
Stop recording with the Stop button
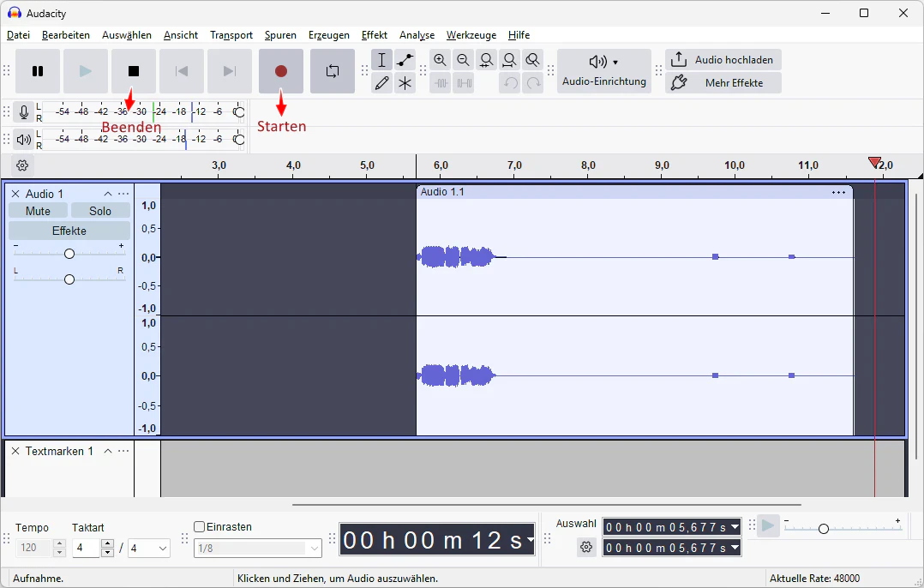(134, 71)
